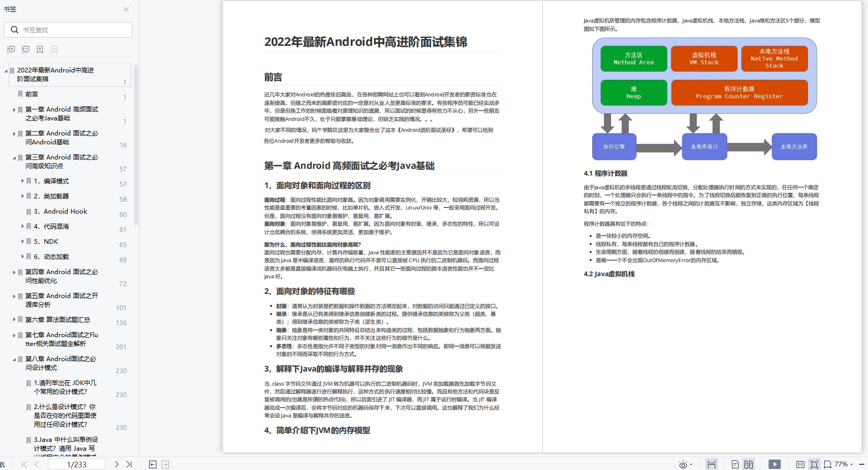
Task: Fit page to window icon
Action: pyautogui.click(x=814, y=464)
